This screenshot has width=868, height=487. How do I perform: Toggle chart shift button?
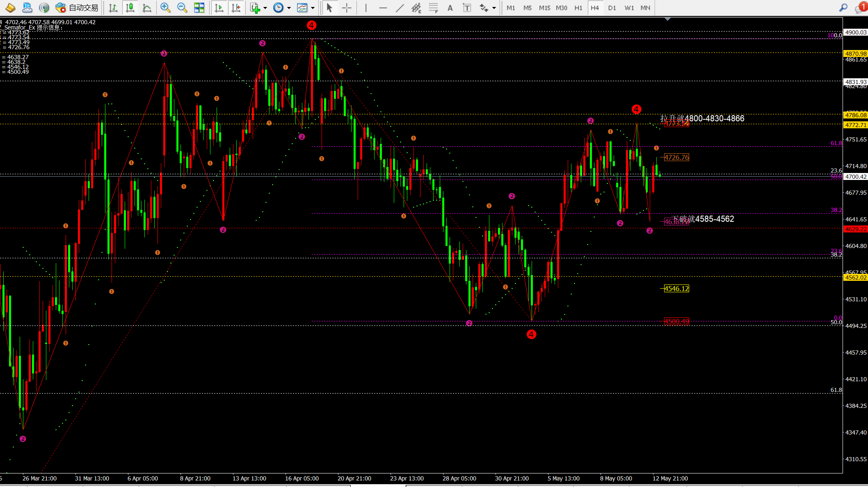point(236,8)
